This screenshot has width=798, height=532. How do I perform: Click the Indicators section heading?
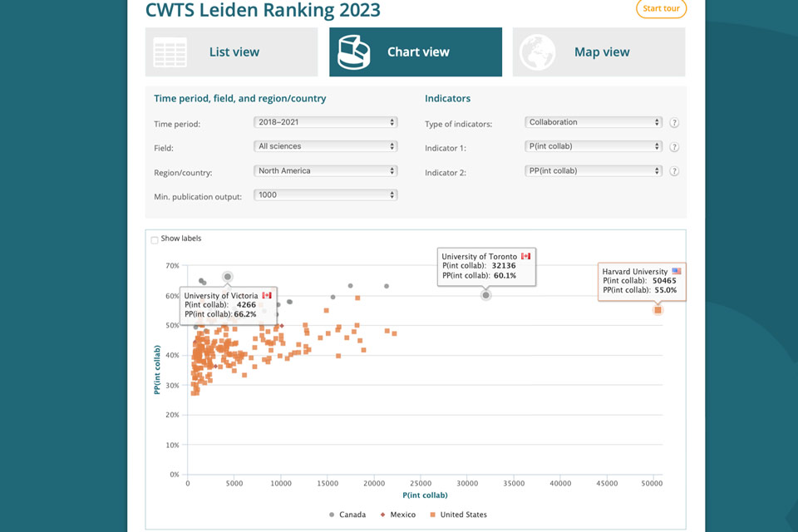447,99
